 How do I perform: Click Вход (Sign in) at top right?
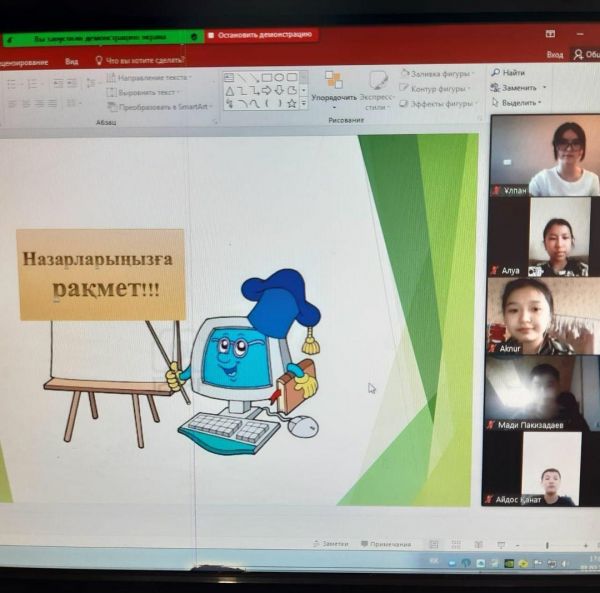pos(554,55)
